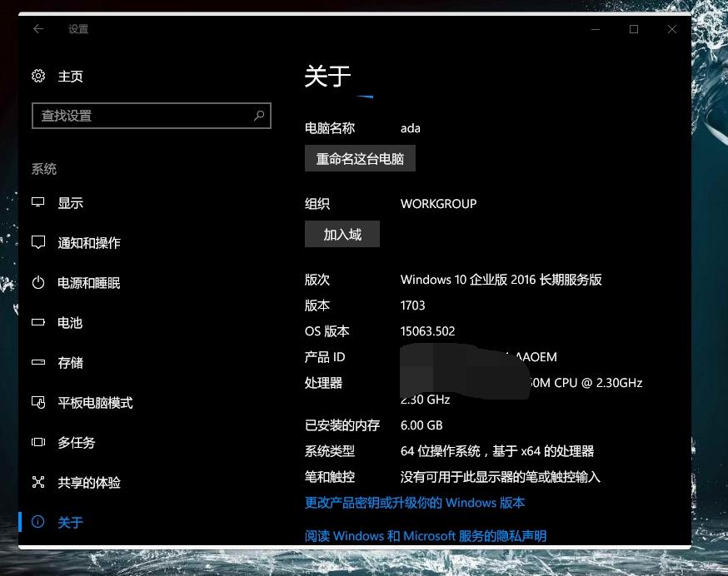Select the 电池 battery icon
Viewport: 728px width, 576px height.
pyautogui.click(x=38, y=322)
